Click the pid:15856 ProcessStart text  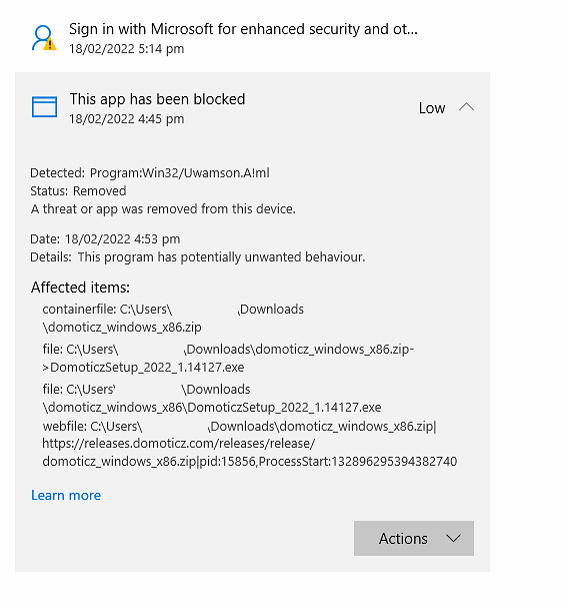[x=328, y=461]
